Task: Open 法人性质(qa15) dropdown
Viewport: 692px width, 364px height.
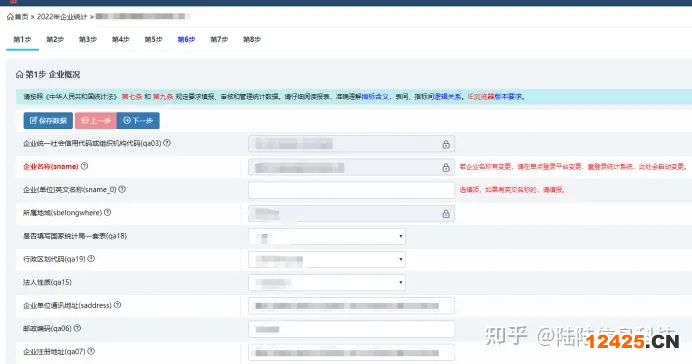Action: [x=327, y=283]
